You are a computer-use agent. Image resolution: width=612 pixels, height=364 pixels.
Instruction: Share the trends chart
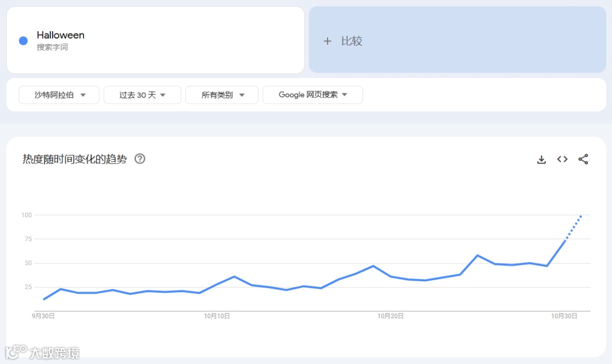tap(583, 159)
